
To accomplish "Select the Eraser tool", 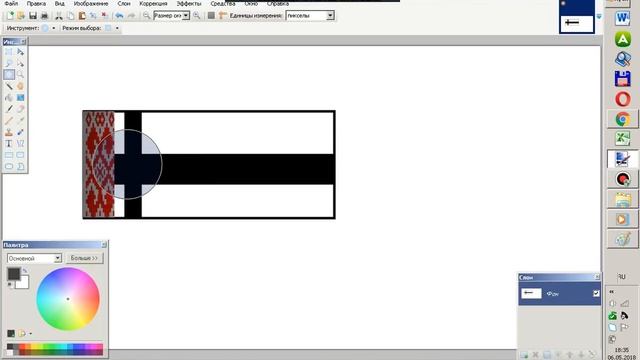I will pos(20,109).
